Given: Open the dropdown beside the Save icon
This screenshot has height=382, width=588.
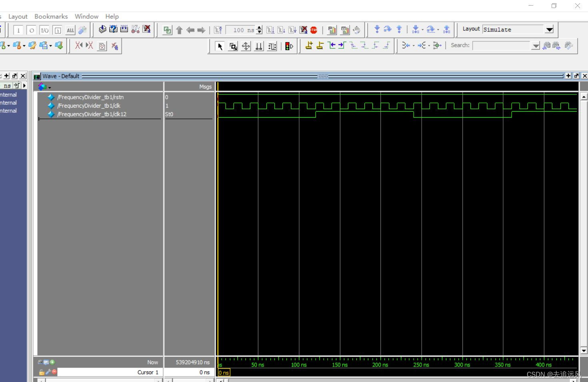Looking at the screenshot, I should pos(50,46).
